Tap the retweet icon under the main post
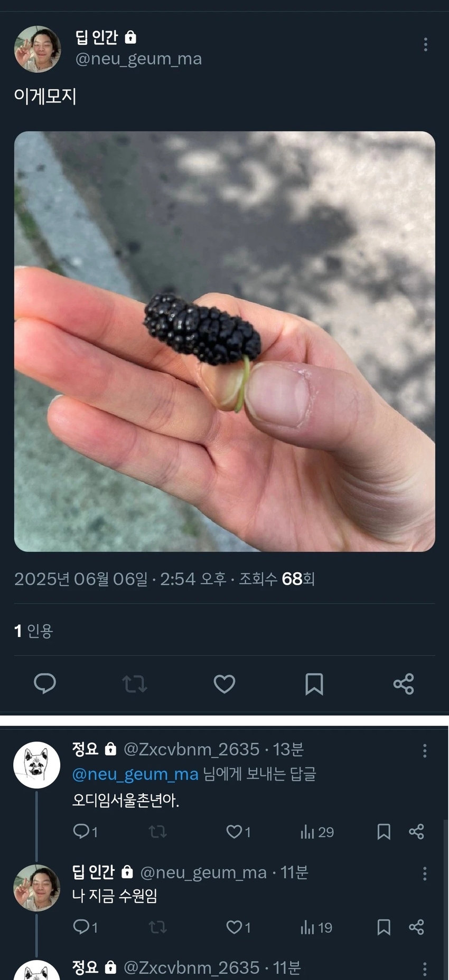The height and width of the screenshot is (980, 449). [x=134, y=684]
